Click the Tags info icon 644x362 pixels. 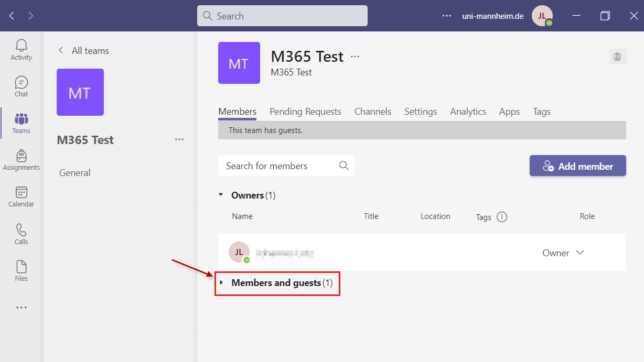[502, 217]
